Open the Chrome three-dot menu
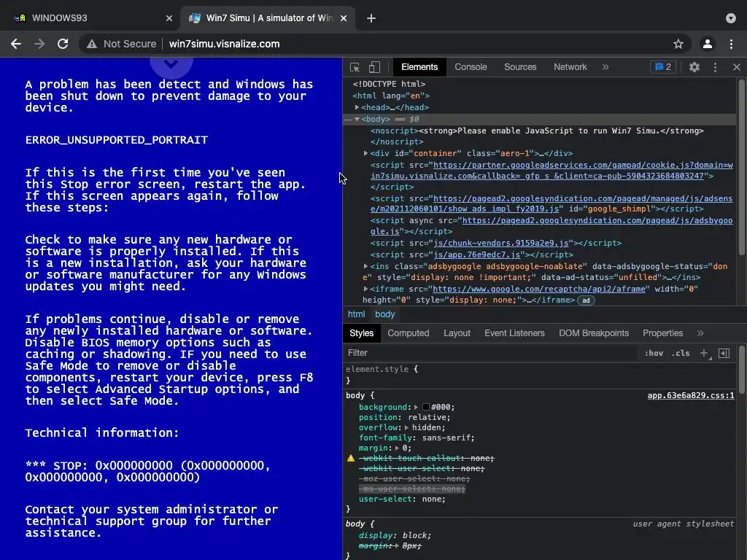This screenshot has height=560, width=747. click(731, 44)
